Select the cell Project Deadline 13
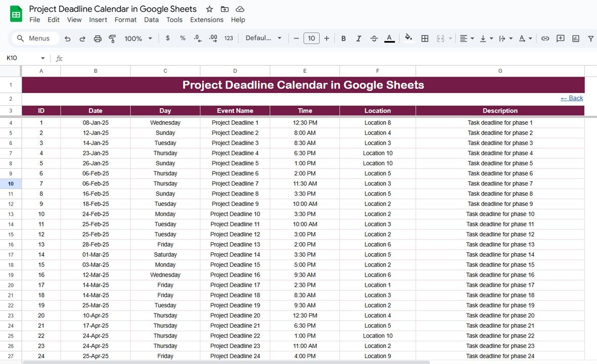This screenshot has width=597, height=364. coord(235,245)
